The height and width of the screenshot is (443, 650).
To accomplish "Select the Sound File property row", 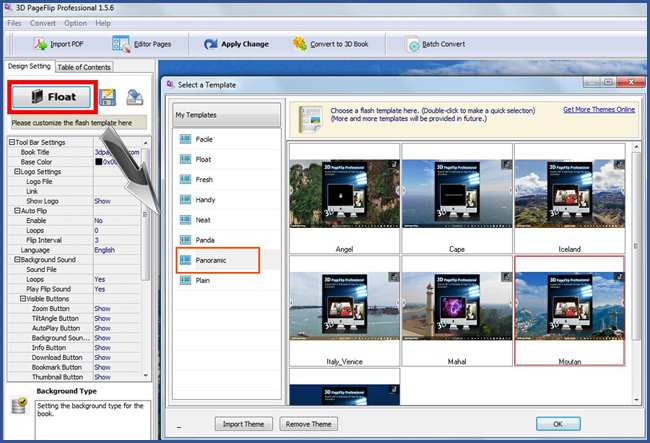I will 74,269.
